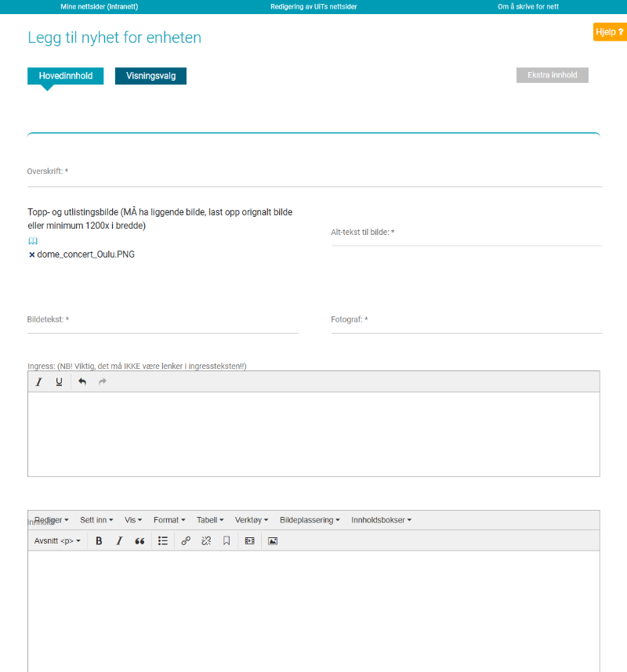Expand the Bildeplassering dropdown menu
The height and width of the screenshot is (672, 627).
[x=310, y=520]
